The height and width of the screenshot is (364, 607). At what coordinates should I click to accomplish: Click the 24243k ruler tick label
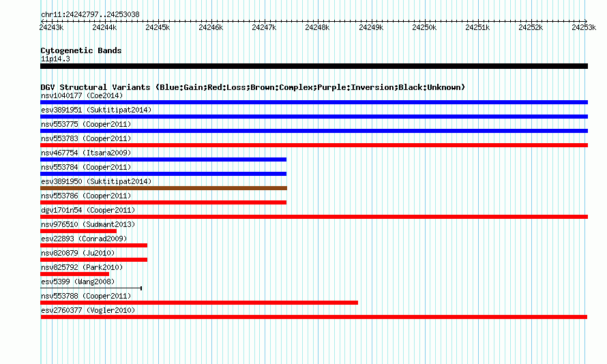51,27
